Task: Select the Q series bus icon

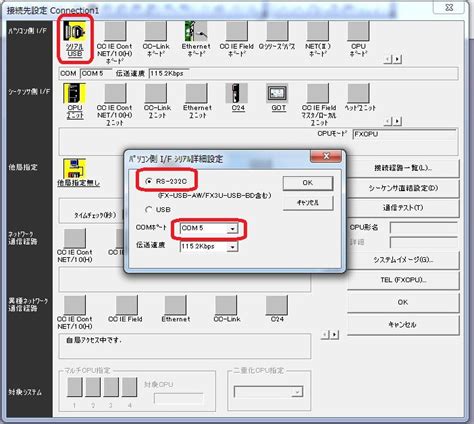Action: pyautogui.click(x=277, y=31)
